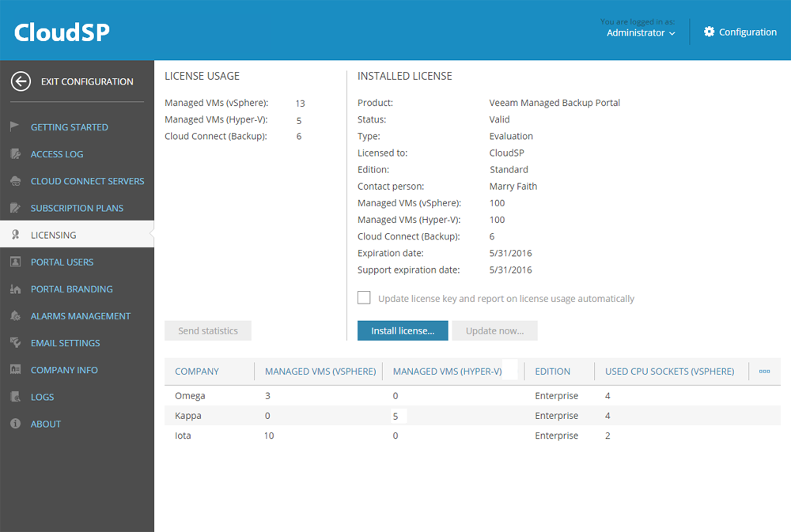The image size is (791, 532).
Task: Click the Evaluation license type value
Action: (511, 136)
